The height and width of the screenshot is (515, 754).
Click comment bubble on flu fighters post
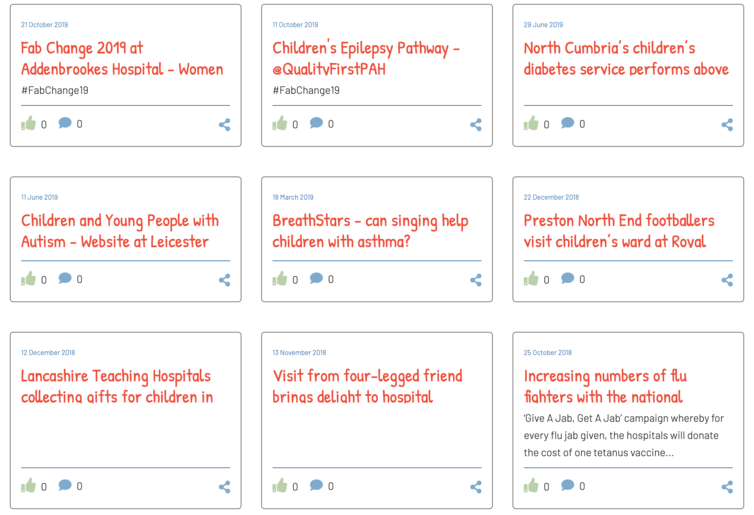[x=567, y=485]
